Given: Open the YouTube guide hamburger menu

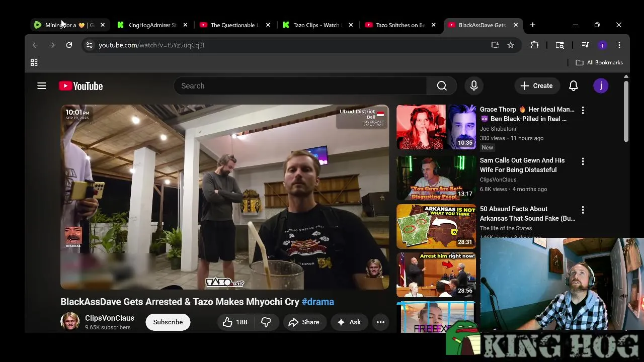Looking at the screenshot, I should [x=42, y=86].
